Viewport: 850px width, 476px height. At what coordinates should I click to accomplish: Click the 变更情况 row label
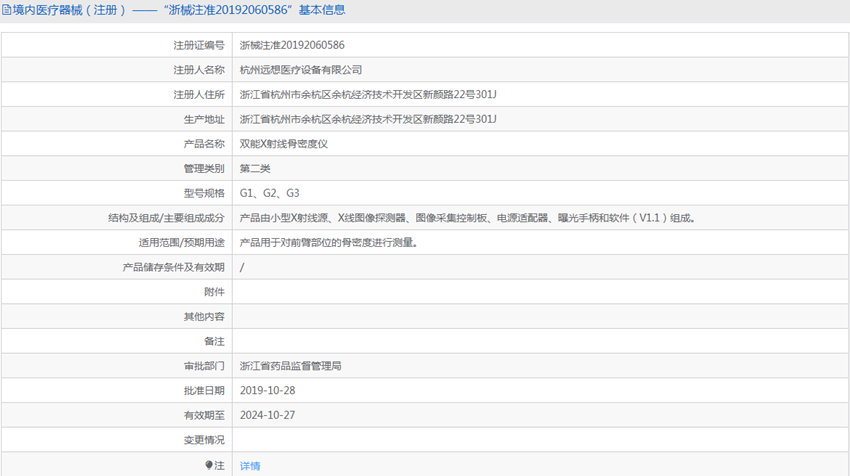(x=204, y=440)
